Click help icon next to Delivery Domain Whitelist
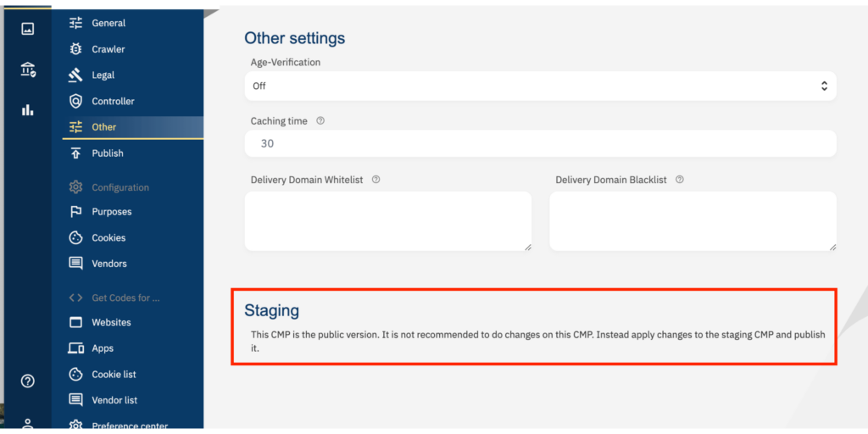The width and height of the screenshot is (868, 434). pos(376,180)
